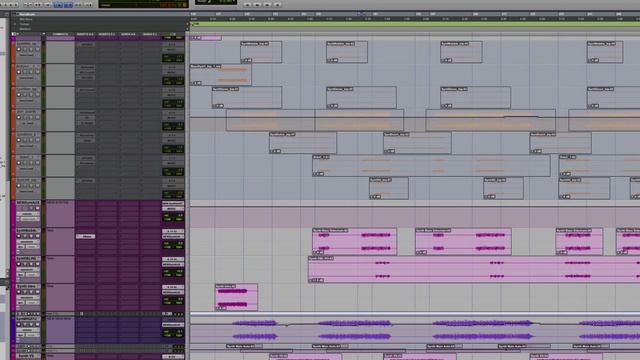Mute the bottom orange track
Screen dimensions: 640x360
pyautogui.click(x=37, y=186)
